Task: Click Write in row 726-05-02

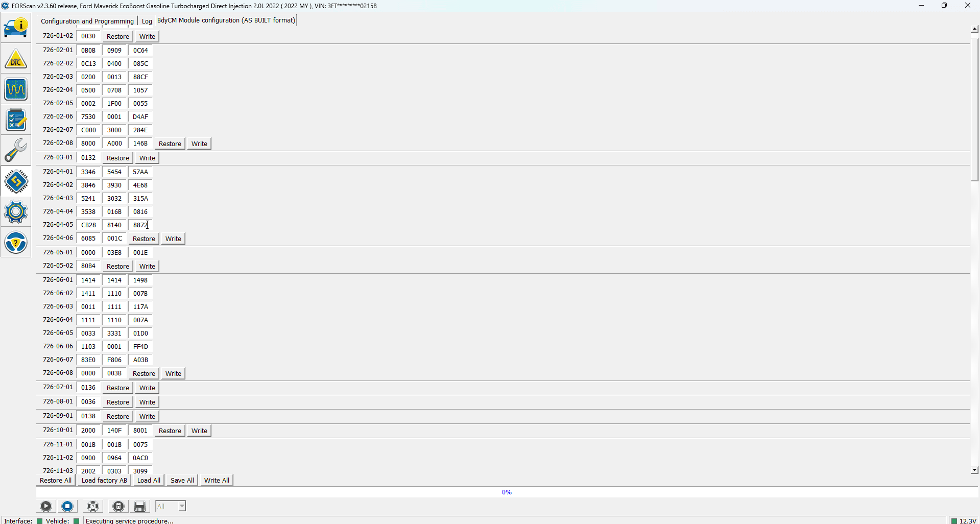Action: coord(147,266)
